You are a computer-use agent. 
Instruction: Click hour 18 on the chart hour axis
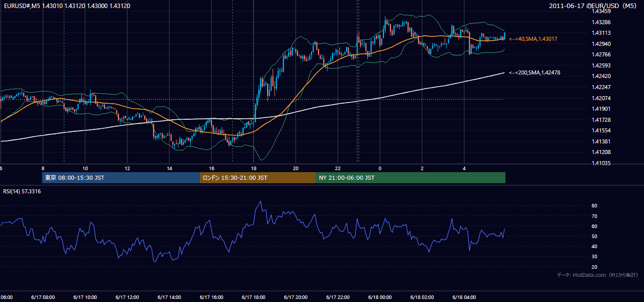point(253,168)
